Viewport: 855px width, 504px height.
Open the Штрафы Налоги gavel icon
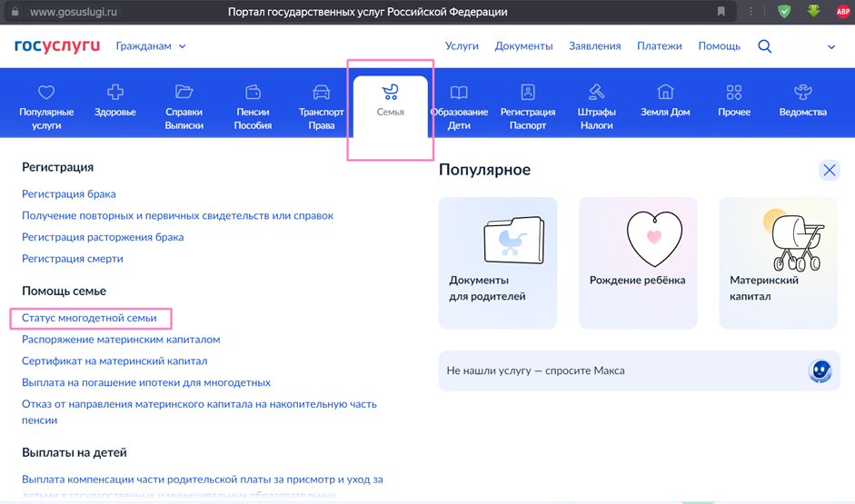(x=597, y=92)
